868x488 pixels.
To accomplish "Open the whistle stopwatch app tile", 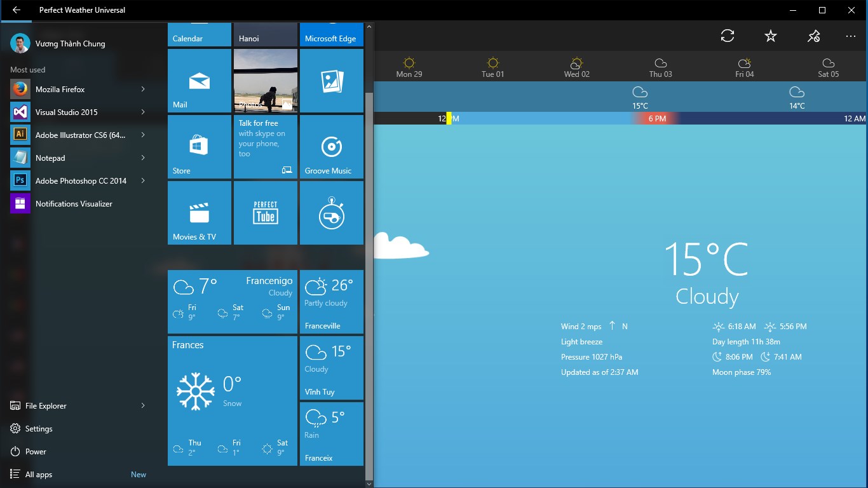I will pos(332,213).
